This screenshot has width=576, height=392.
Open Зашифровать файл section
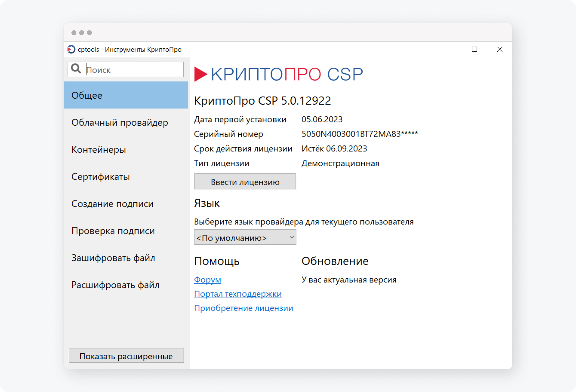pos(126,258)
